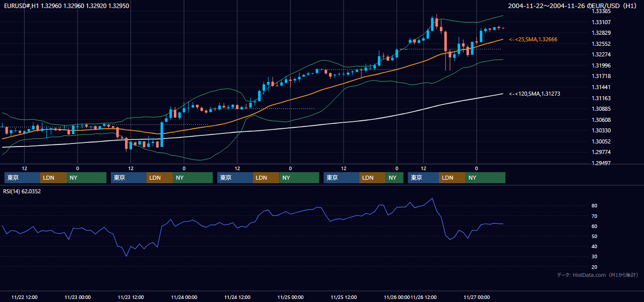Click RSI scale value 80

(x=595, y=206)
